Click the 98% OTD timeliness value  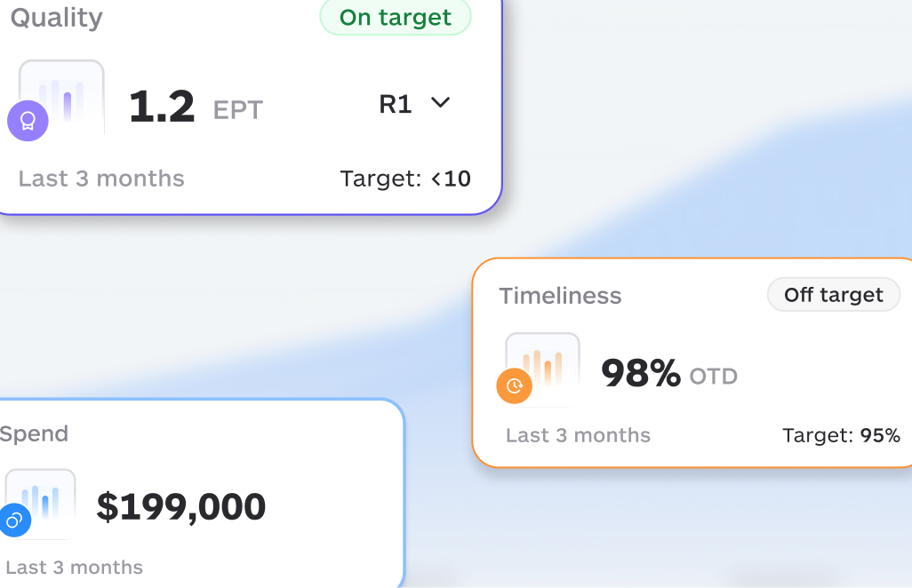coord(669,374)
